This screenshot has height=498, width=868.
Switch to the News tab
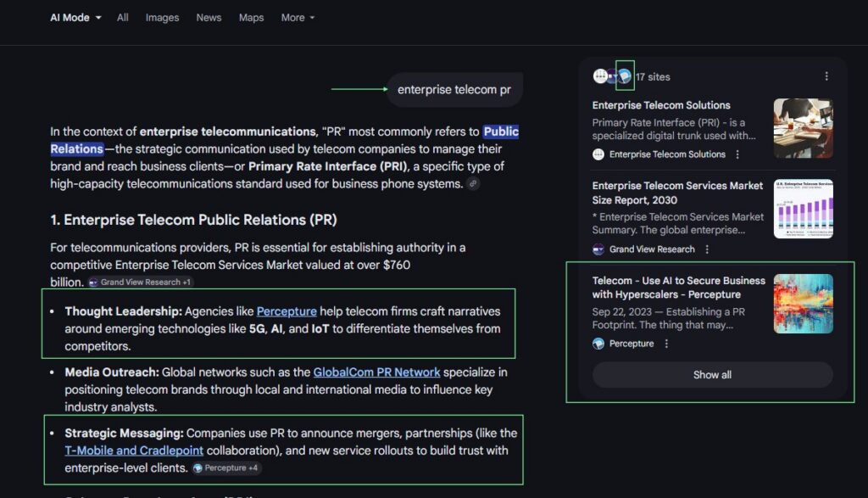209,17
